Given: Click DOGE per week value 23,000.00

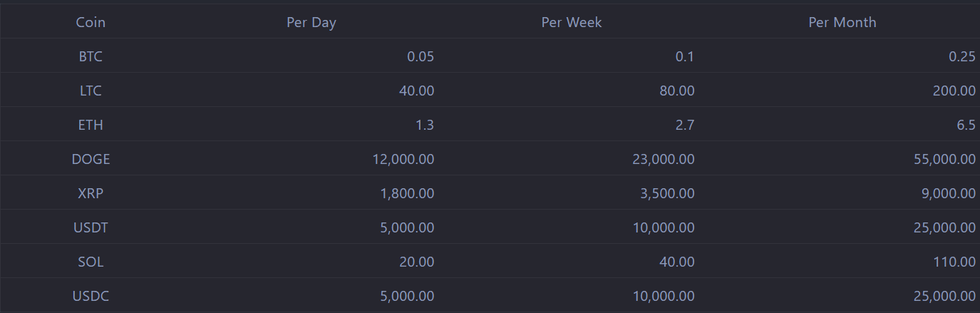Looking at the screenshot, I should (663, 159).
